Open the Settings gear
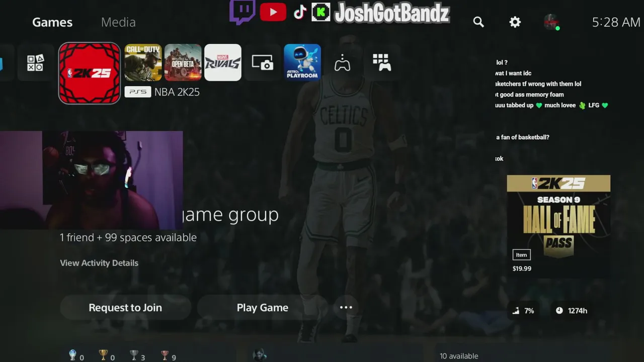 [515, 22]
